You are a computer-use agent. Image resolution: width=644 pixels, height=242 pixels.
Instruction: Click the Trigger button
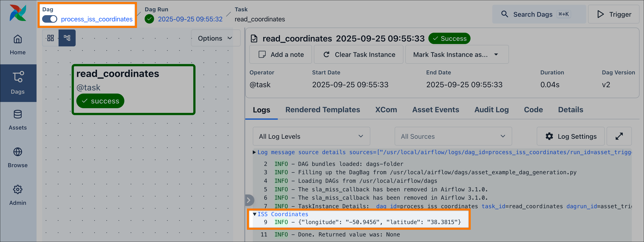[x=613, y=14]
